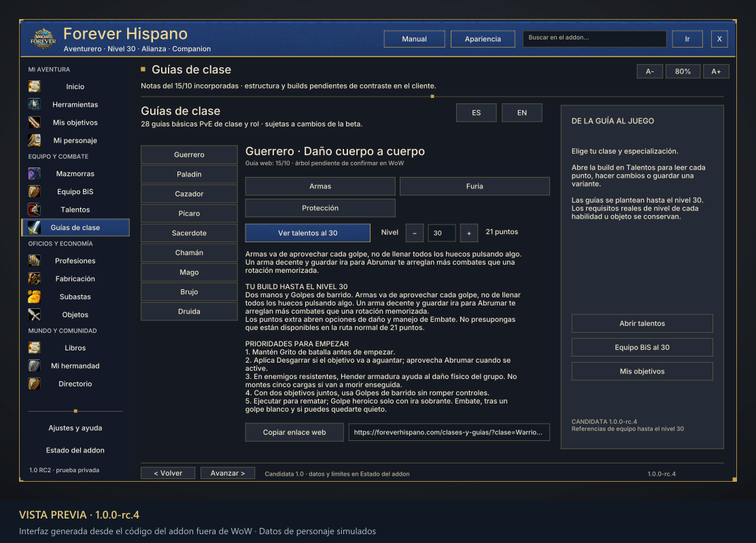Image resolution: width=756 pixels, height=543 pixels.
Task: Choose the Sacerdote class guide
Action: pos(189,233)
